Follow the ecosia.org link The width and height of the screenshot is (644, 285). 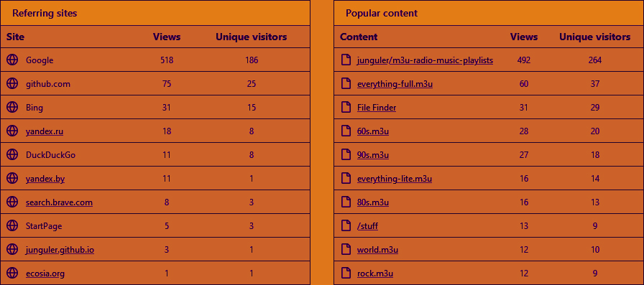pos(45,273)
